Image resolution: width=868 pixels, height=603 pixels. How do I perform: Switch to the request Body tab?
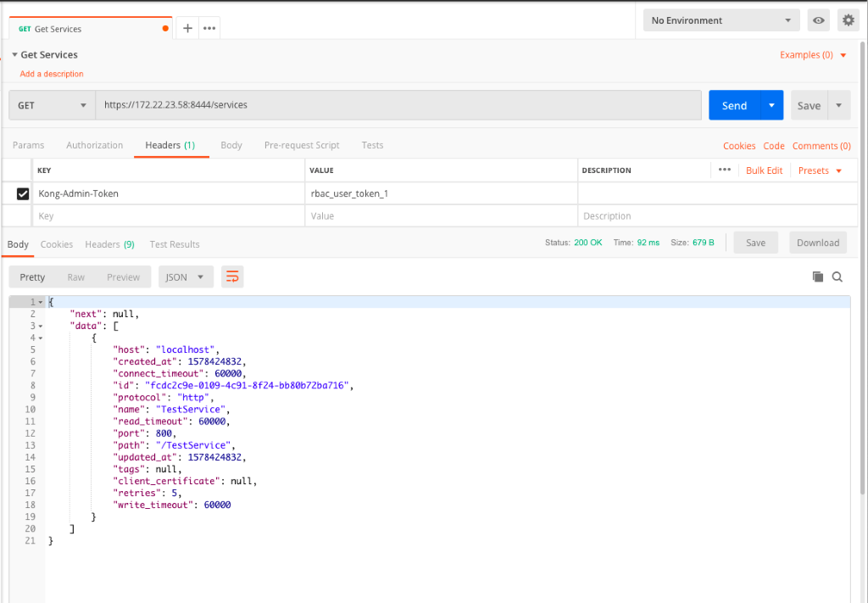231,145
